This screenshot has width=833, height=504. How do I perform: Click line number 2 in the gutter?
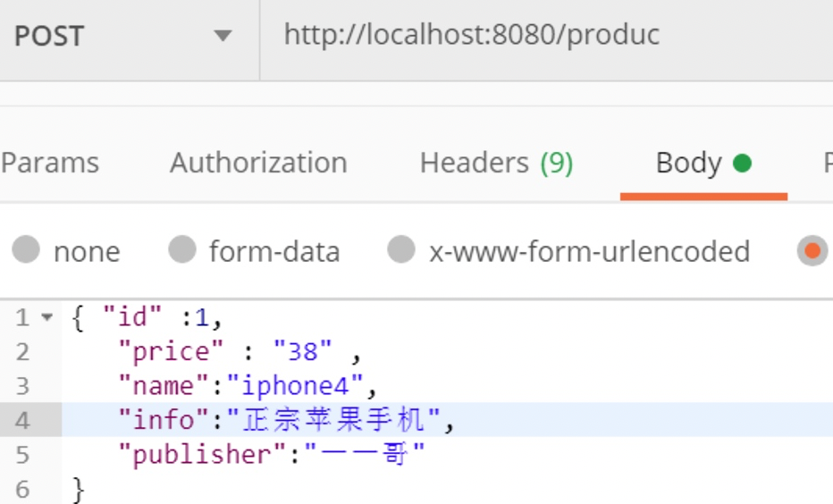(x=22, y=352)
